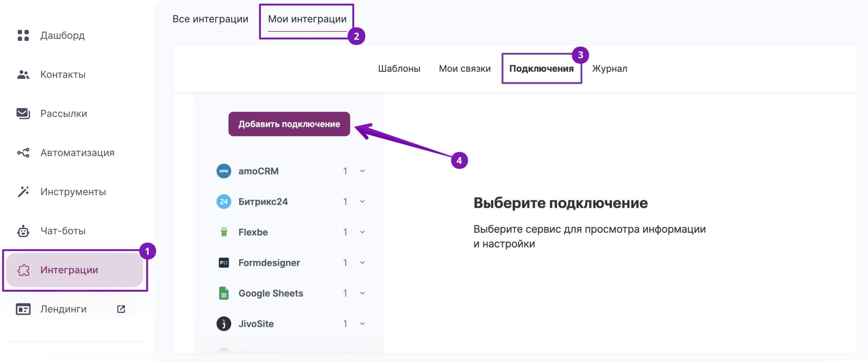Open Автоматизация via its node icon
The image size is (868, 361).
23,152
